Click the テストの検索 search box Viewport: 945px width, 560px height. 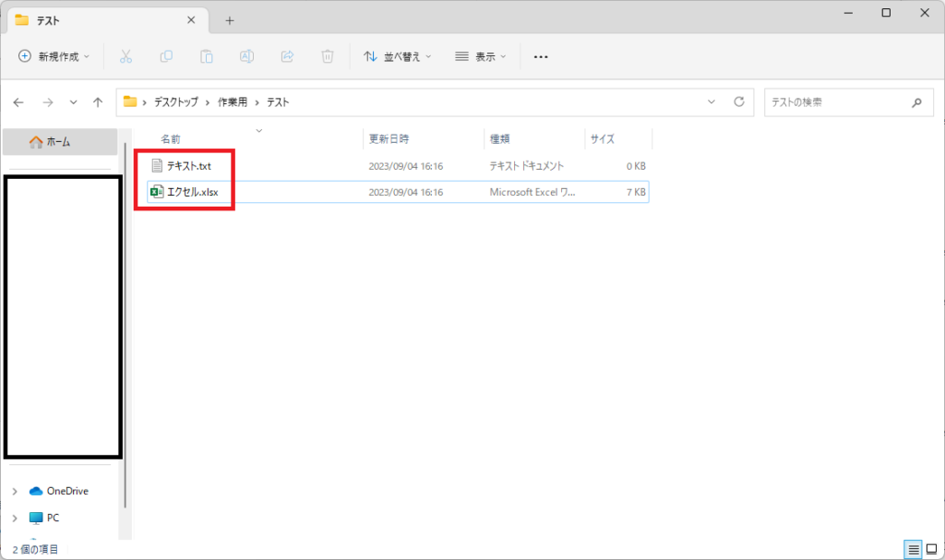pos(849,102)
